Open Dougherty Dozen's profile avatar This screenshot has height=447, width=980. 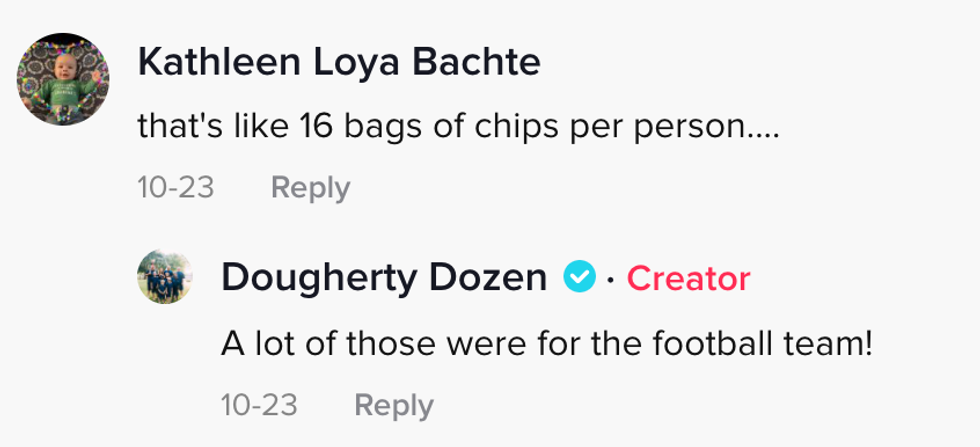[164, 276]
